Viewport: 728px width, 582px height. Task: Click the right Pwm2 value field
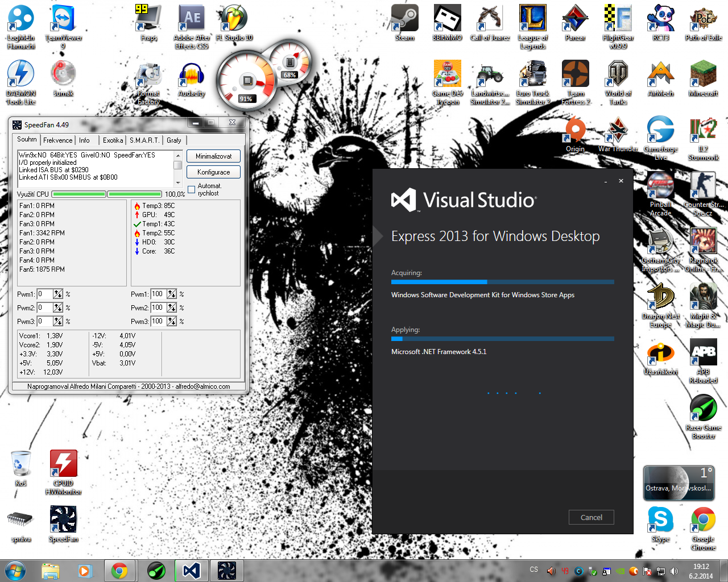pos(159,307)
